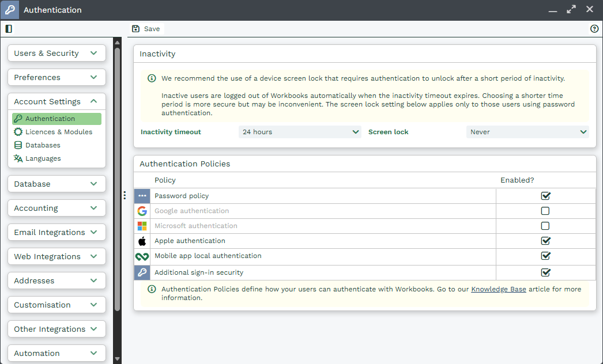Open the Knowledge Base link
Viewport: 603px width, 364px height.
point(498,289)
